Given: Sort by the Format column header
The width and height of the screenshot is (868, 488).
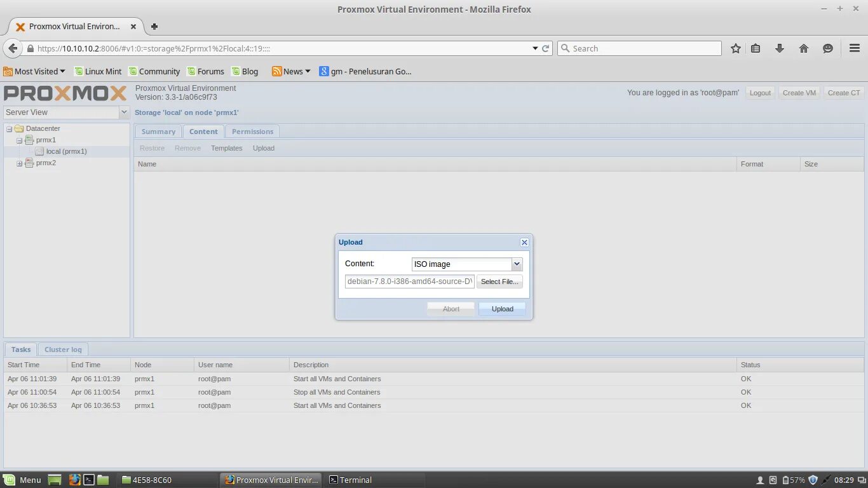Looking at the screenshot, I should [x=768, y=164].
